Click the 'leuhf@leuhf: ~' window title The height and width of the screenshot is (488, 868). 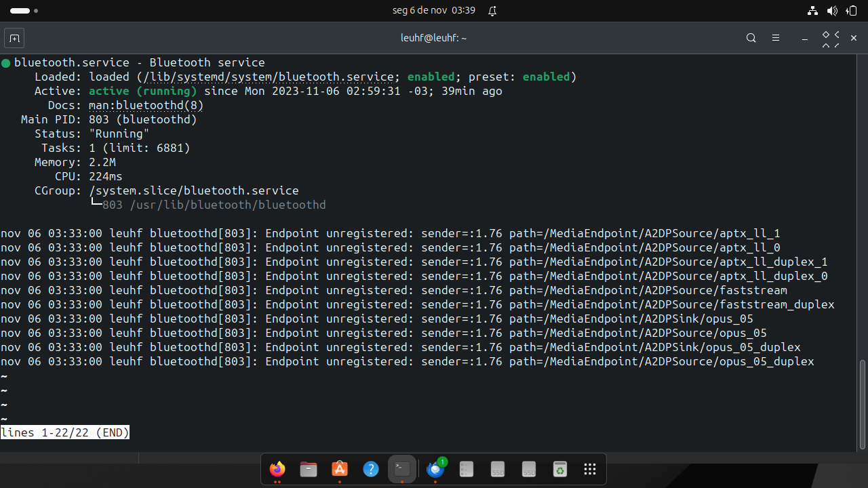coord(434,38)
